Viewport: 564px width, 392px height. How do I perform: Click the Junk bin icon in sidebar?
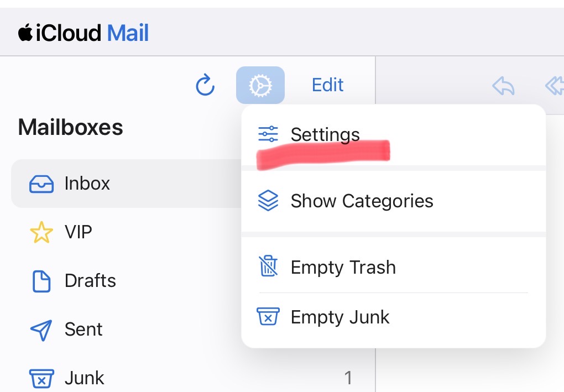point(41,379)
